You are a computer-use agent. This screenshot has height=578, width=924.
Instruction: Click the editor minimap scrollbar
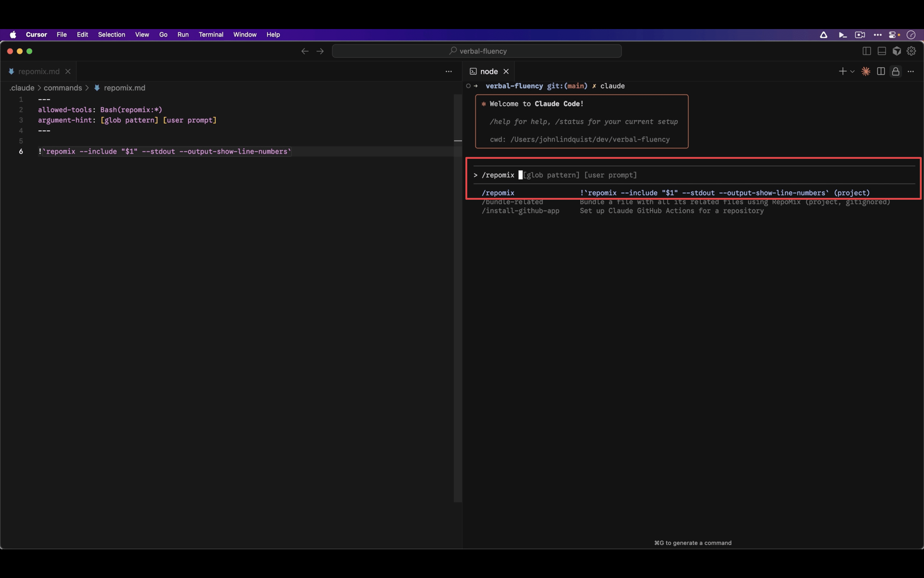[x=458, y=298]
